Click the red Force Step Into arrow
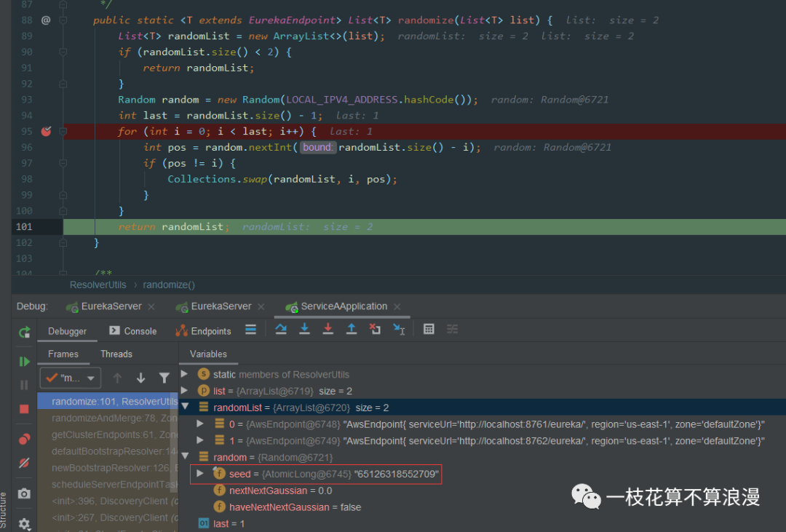Image resolution: width=786 pixels, height=532 pixels. pos(327,330)
